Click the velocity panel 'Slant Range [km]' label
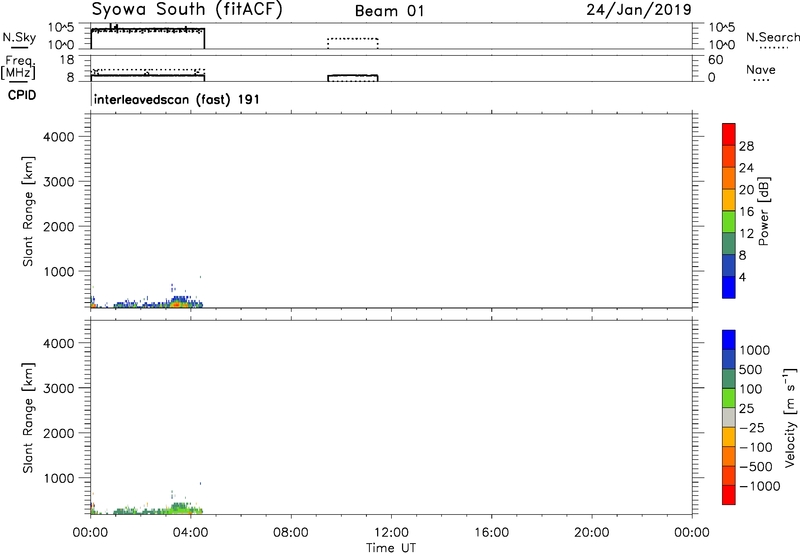The image size is (800, 554). 28,418
